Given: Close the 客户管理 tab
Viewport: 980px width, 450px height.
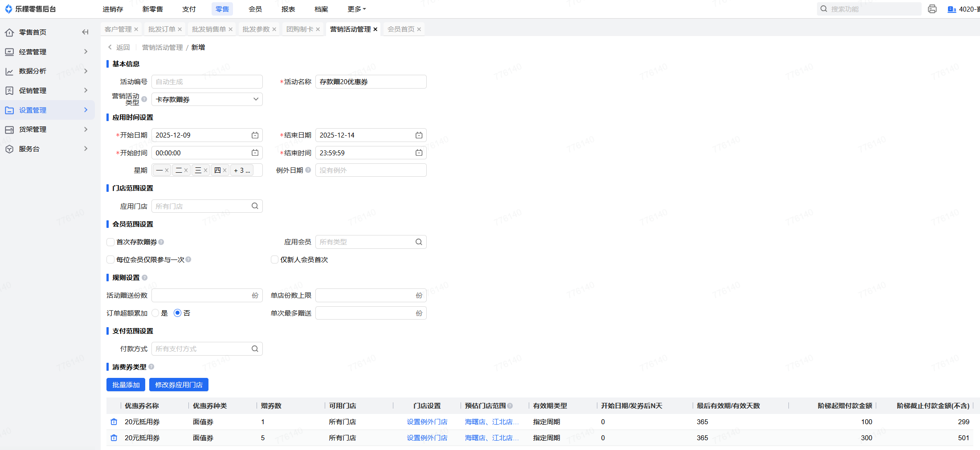Looking at the screenshot, I should pos(136,29).
